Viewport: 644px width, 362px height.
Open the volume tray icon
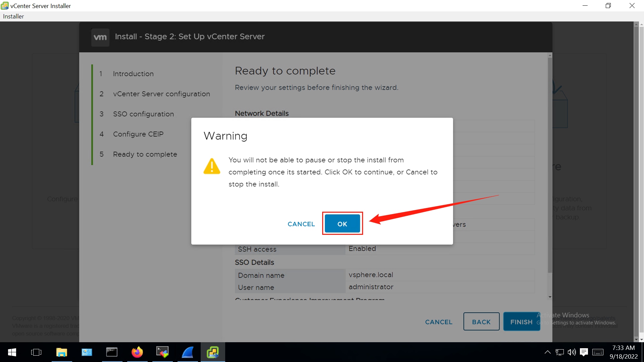(x=572, y=352)
